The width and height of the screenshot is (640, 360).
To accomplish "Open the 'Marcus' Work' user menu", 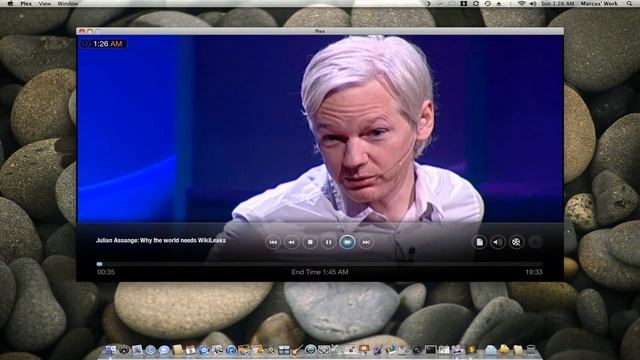I will (599, 3).
